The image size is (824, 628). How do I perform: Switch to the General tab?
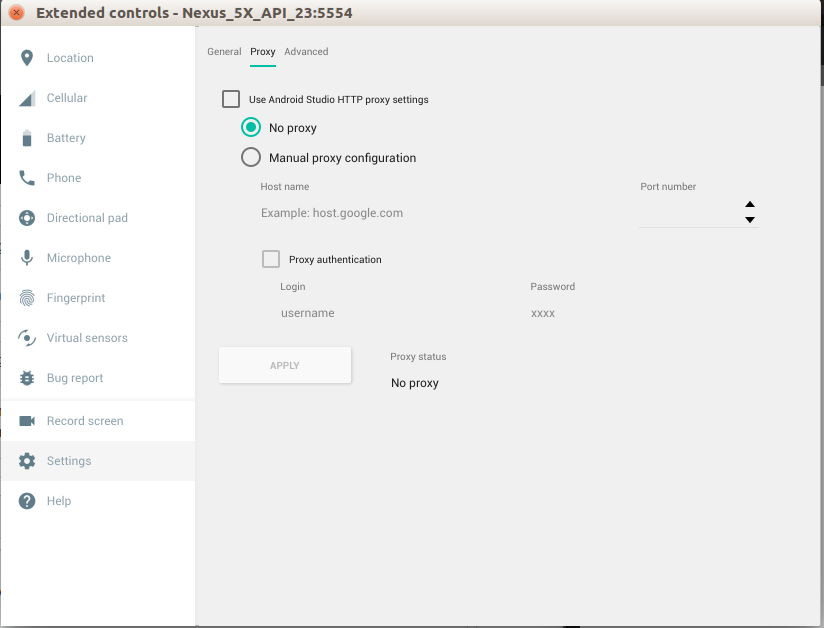tap(224, 52)
